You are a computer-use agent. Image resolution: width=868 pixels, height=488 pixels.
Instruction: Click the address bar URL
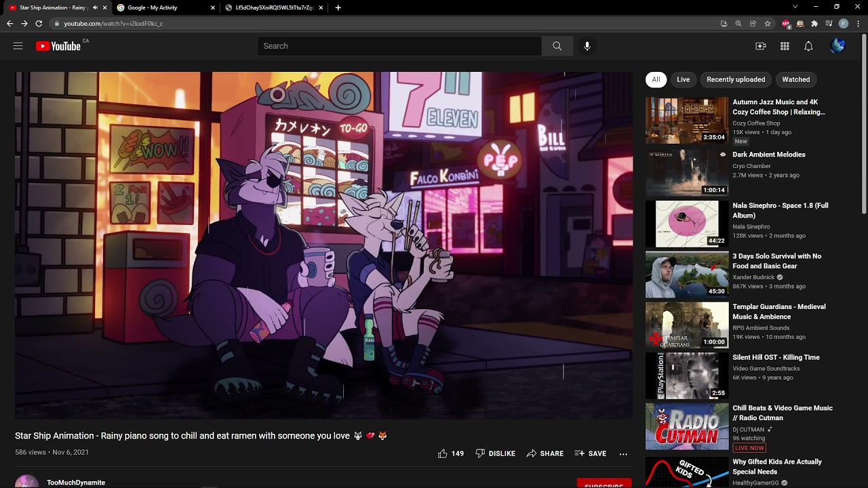pyautogui.click(x=113, y=23)
